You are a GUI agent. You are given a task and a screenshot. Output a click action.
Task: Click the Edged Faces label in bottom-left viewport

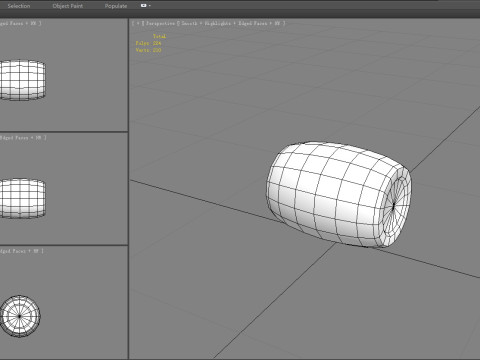[x=13, y=251]
